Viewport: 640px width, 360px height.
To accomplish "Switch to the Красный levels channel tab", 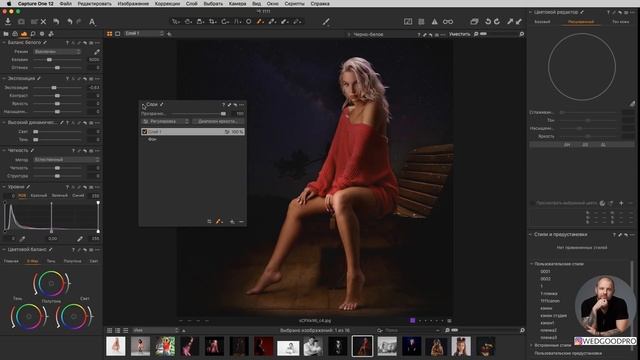I will [x=39, y=196].
